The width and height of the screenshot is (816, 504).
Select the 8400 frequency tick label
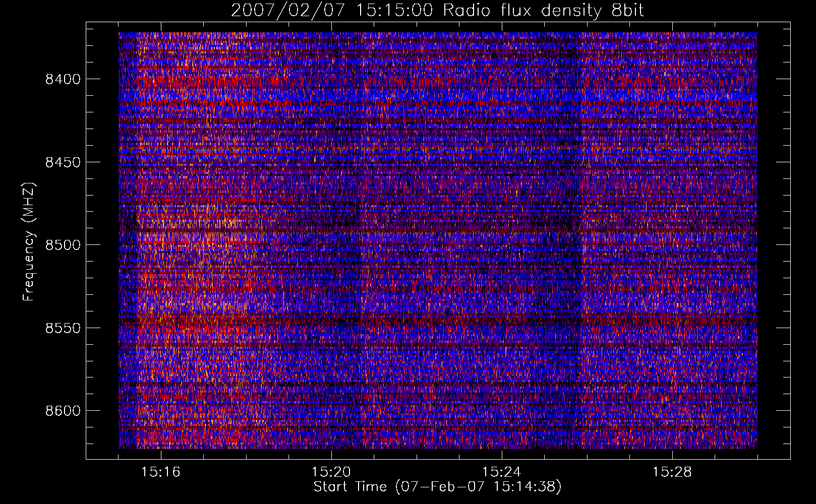(63, 79)
